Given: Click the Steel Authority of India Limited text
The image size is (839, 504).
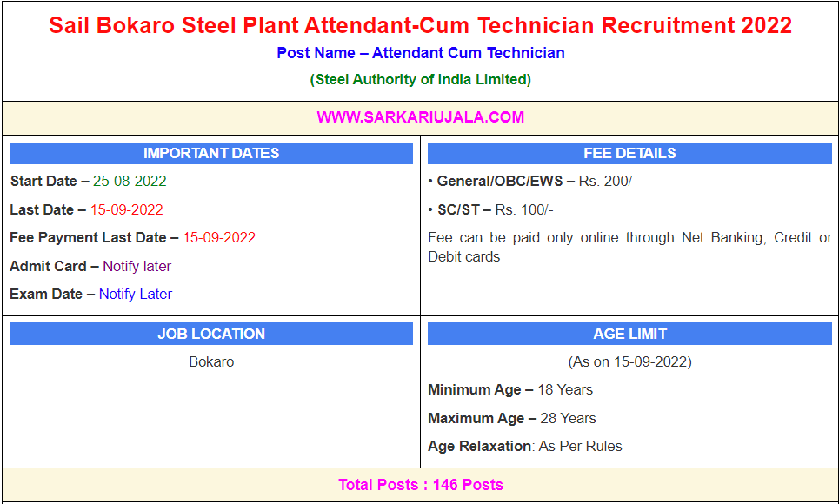Looking at the screenshot, I should [420, 79].
